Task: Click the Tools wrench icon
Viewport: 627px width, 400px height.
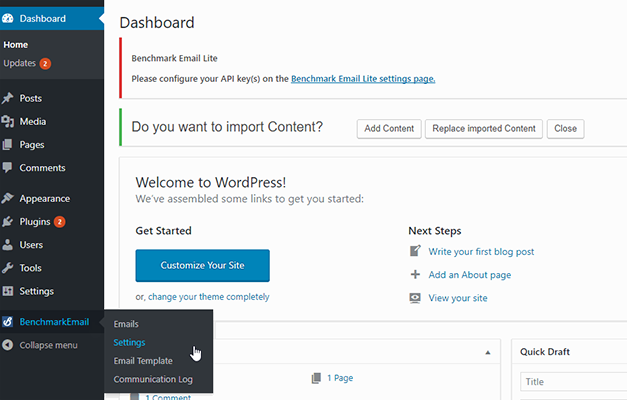Action: (8, 268)
